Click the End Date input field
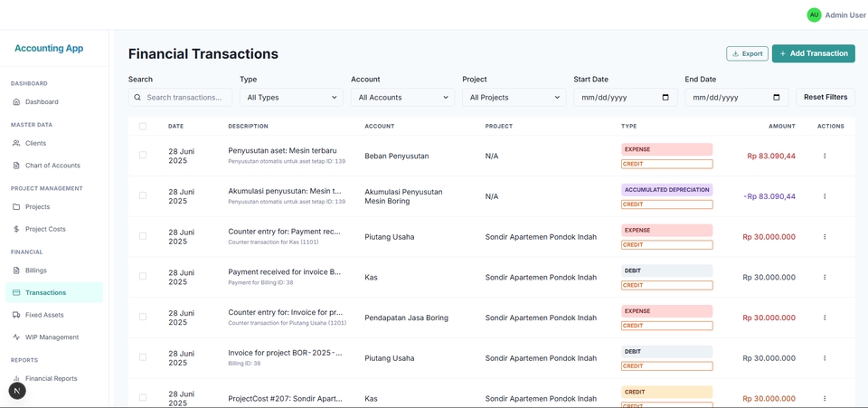 pyautogui.click(x=737, y=98)
